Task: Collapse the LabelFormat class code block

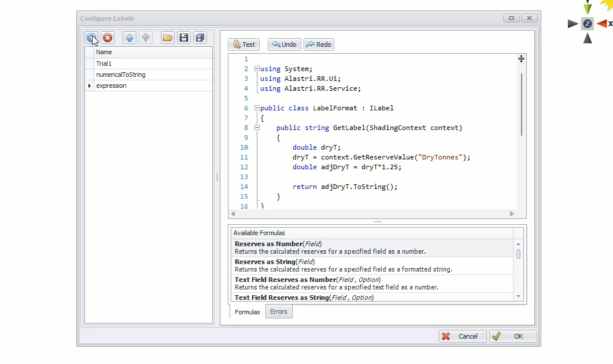Action: click(257, 108)
